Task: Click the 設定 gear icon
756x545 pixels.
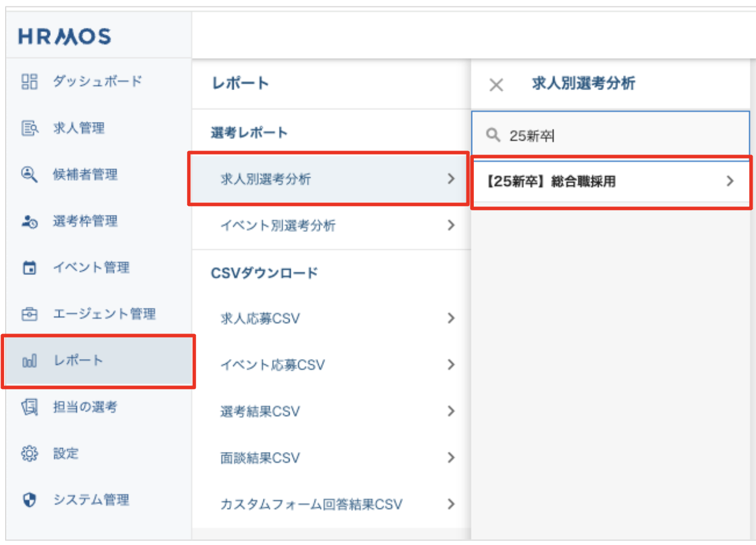Action: (x=29, y=453)
